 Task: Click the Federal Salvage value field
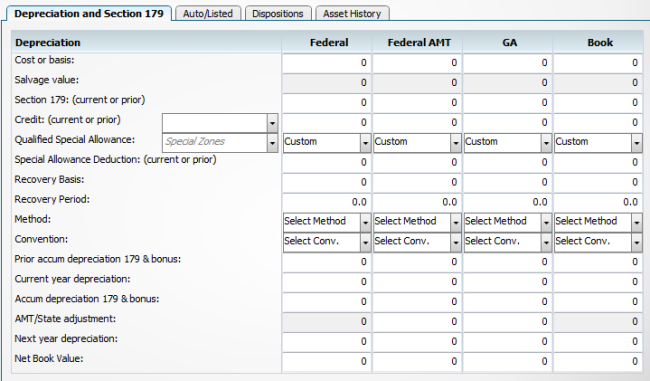326,83
